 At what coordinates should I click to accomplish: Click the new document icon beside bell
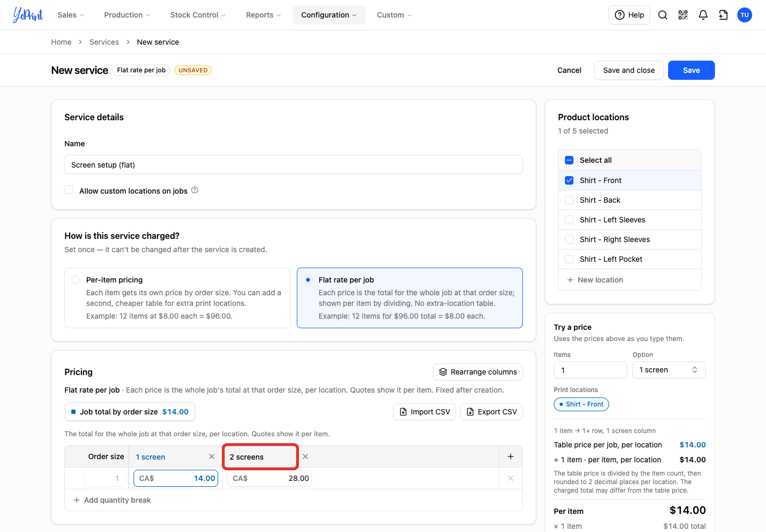coord(723,15)
